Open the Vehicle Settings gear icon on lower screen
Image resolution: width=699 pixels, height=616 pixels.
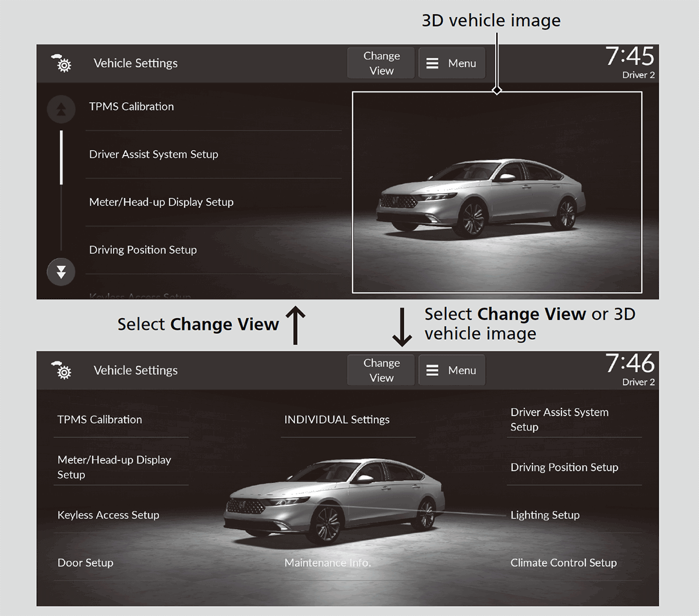(x=62, y=370)
